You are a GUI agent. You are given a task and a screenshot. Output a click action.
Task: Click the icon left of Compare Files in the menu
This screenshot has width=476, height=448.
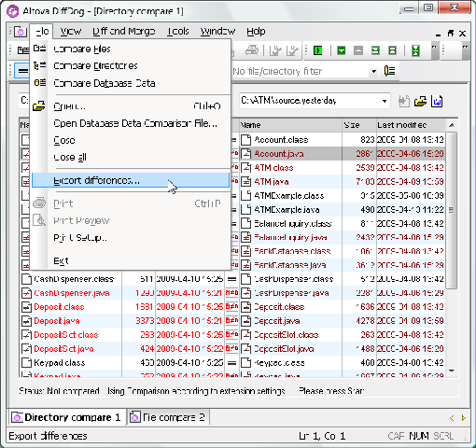[x=39, y=49]
